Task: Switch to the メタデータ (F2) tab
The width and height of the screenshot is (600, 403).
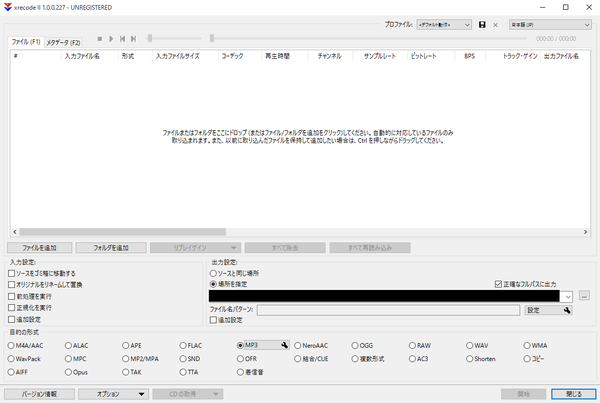Action: (x=63, y=42)
